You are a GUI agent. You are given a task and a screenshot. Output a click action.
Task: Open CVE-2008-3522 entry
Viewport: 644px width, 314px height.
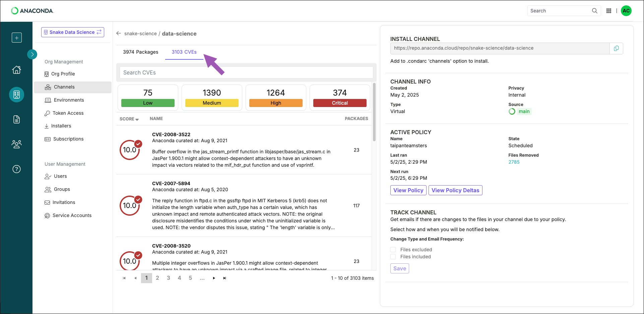171,134
